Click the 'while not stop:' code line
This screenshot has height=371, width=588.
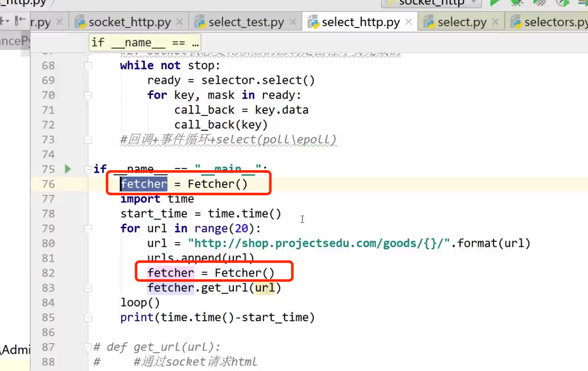(170, 66)
